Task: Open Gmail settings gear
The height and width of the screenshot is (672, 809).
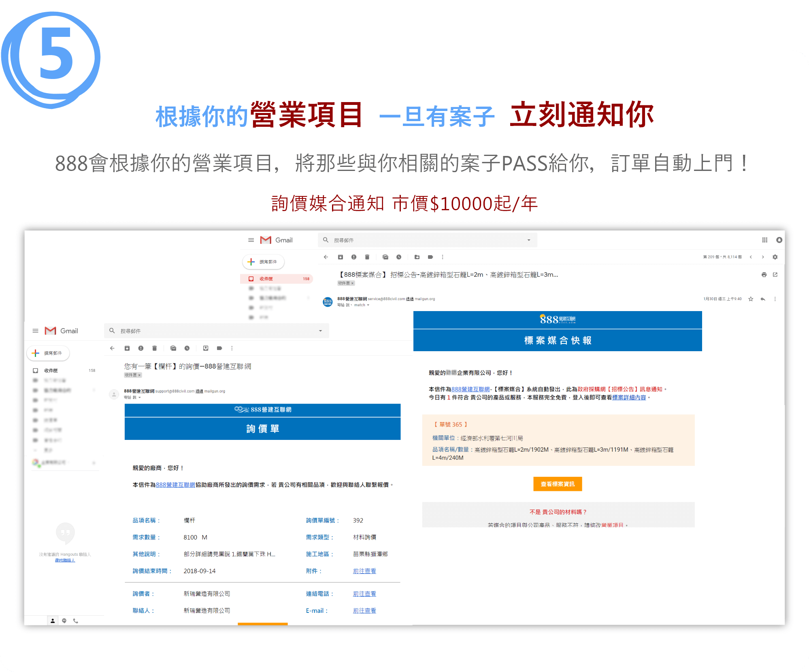Action: click(775, 257)
